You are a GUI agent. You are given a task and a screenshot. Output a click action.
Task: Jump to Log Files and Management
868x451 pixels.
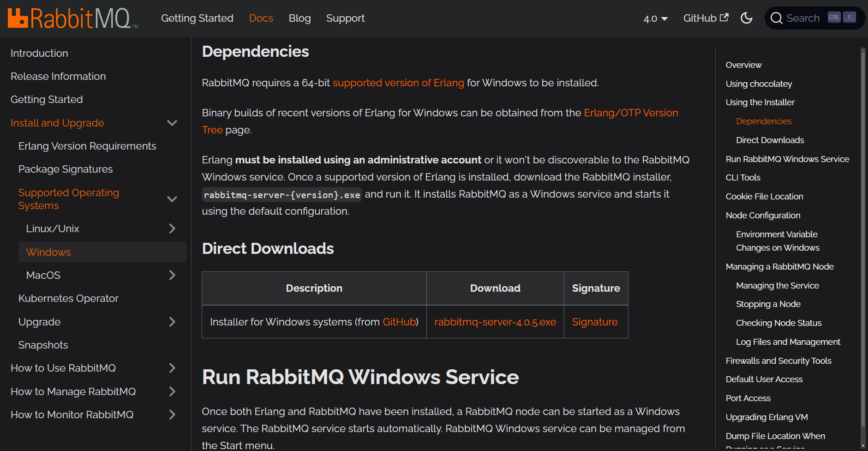[788, 342]
